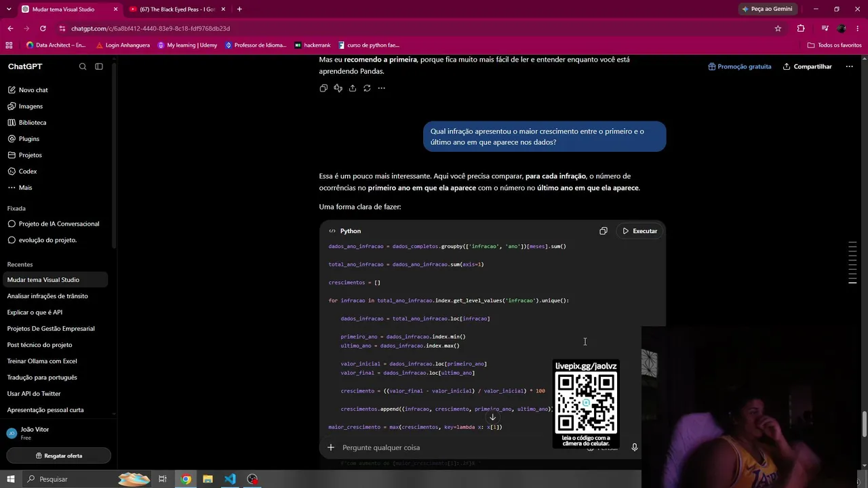Open João Vitor account menu
868x488 pixels.
[57, 433]
